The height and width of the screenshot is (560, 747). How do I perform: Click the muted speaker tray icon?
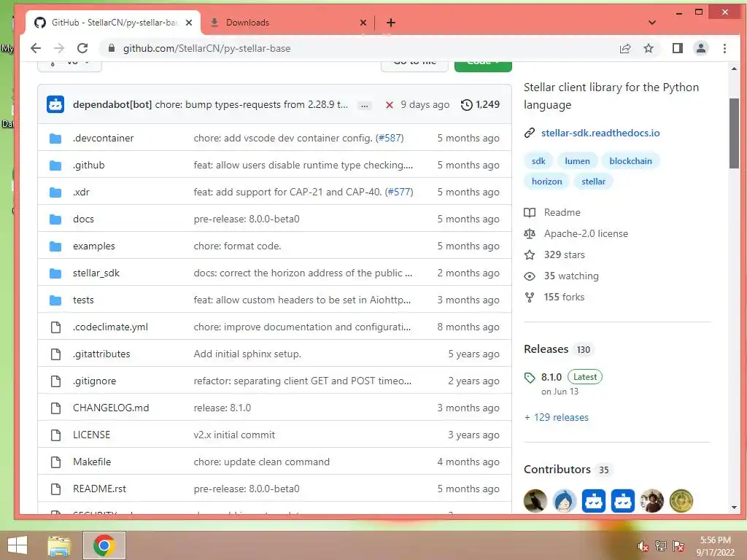643,546
